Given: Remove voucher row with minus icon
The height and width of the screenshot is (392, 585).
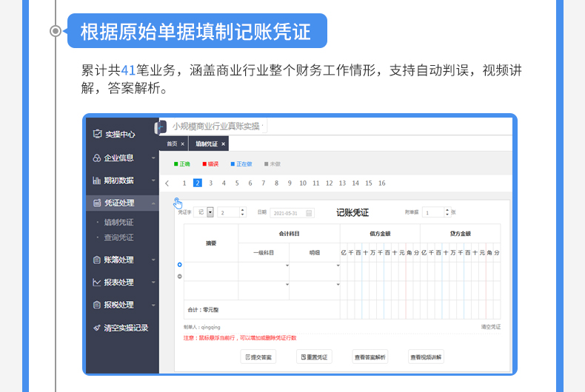Looking at the screenshot, I should pyautogui.click(x=179, y=277).
